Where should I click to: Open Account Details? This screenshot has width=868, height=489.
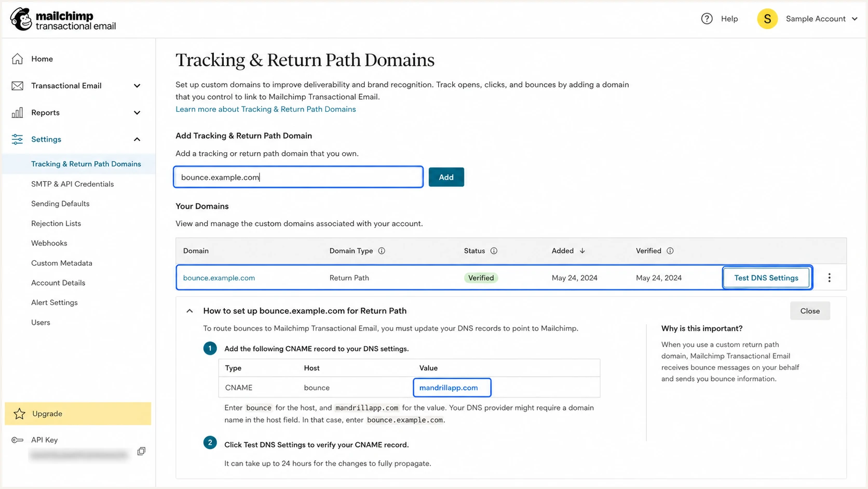(58, 283)
